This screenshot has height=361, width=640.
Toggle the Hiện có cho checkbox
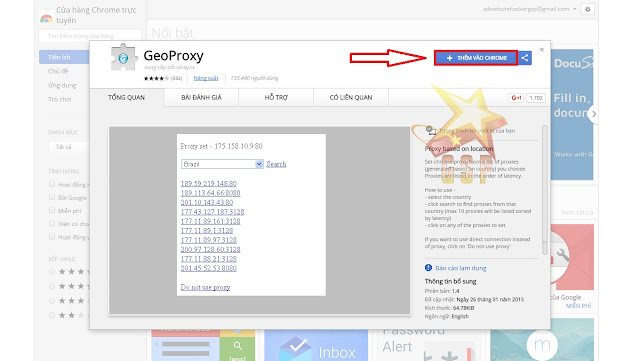tap(52, 223)
